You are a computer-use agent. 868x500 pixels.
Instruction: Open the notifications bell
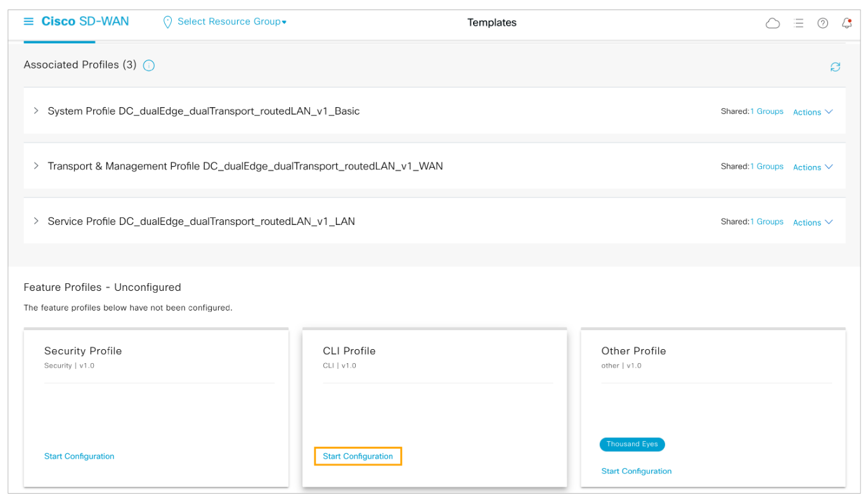846,23
